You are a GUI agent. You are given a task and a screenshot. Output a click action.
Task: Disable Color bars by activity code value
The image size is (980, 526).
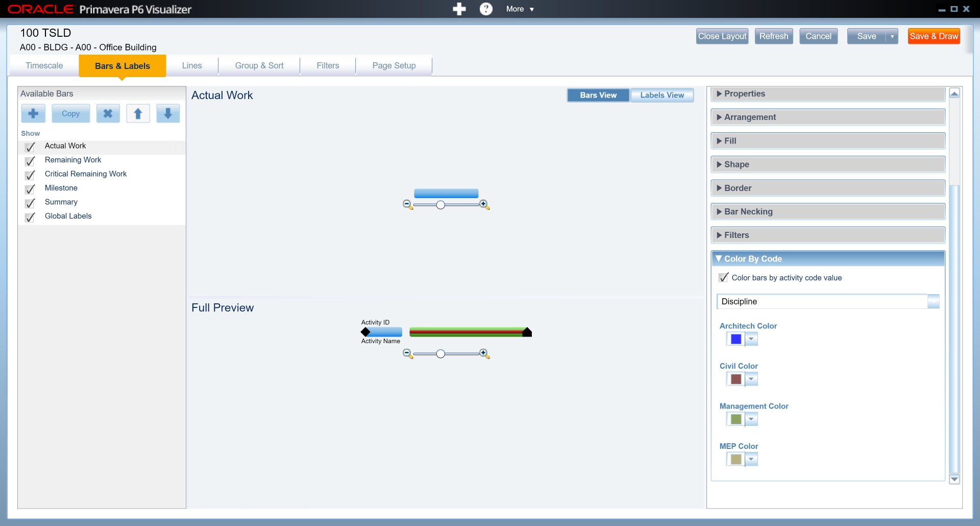723,278
